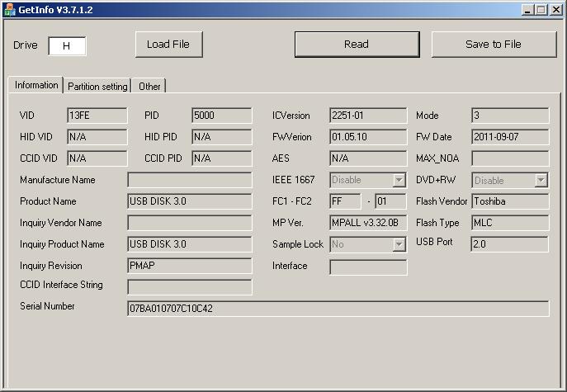Click the Save to File button

click(494, 45)
